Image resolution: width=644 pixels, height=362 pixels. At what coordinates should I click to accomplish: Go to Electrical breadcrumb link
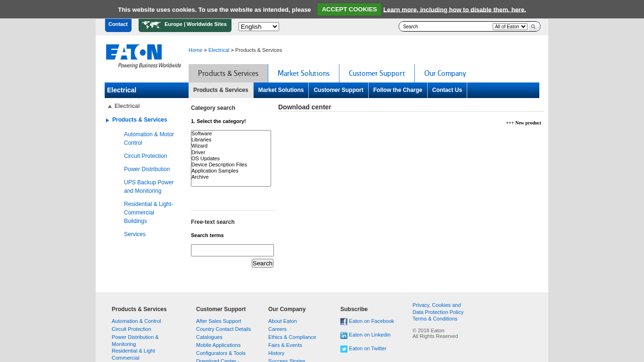tap(219, 50)
